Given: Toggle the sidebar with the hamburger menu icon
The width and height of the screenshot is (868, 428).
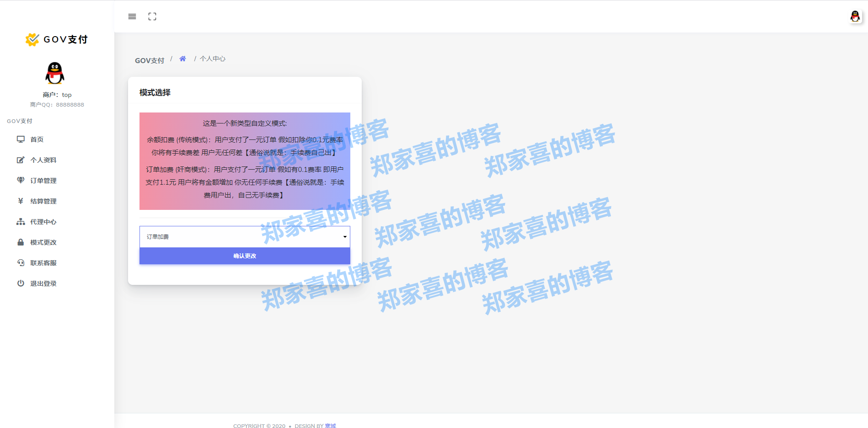Looking at the screenshot, I should (x=132, y=16).
